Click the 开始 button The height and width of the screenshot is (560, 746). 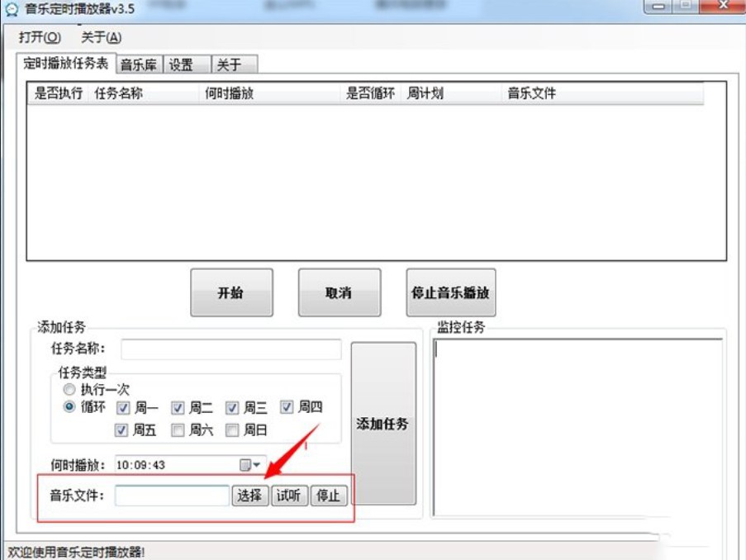pos(231,292)
